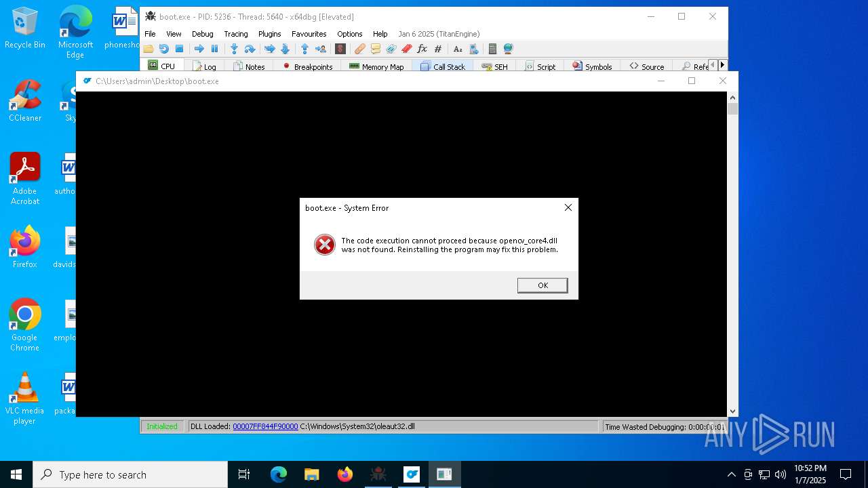
Task: Switch to the Script tab
Action: 540,66
